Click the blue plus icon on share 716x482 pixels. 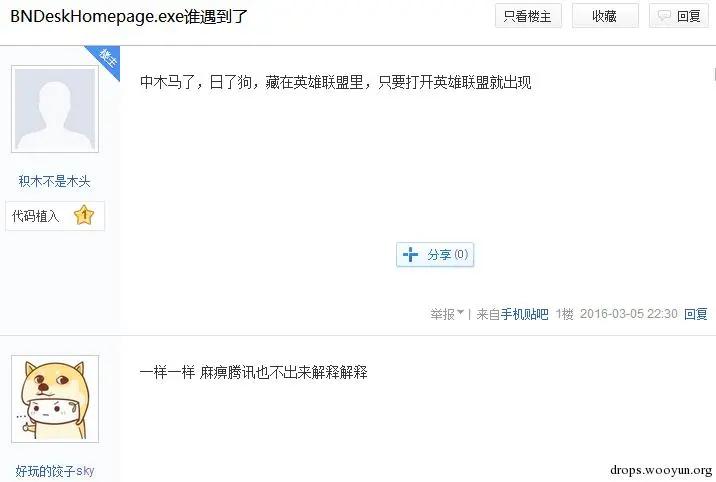tap(411, 254)
